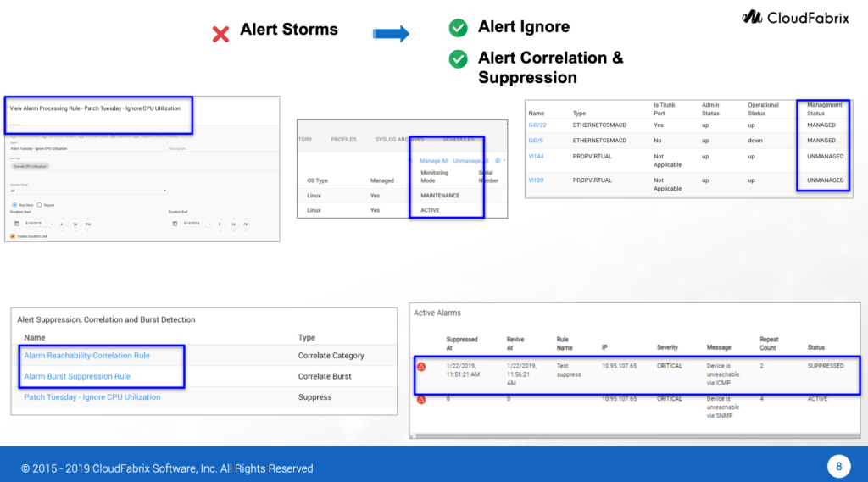Click the Manage All link
Screen dimensions: 868x482
(x=434, y=160)
